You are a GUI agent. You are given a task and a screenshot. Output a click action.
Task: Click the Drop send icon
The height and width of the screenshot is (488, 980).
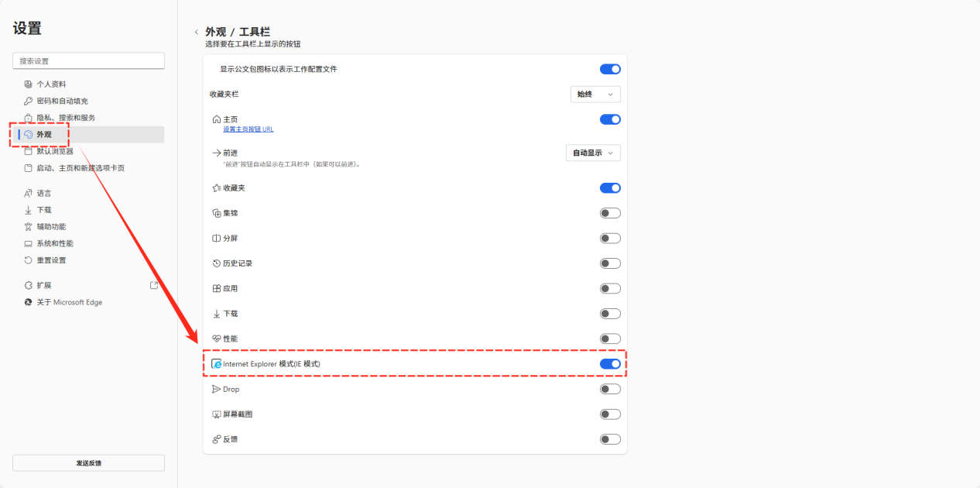[x=217, y=389]
